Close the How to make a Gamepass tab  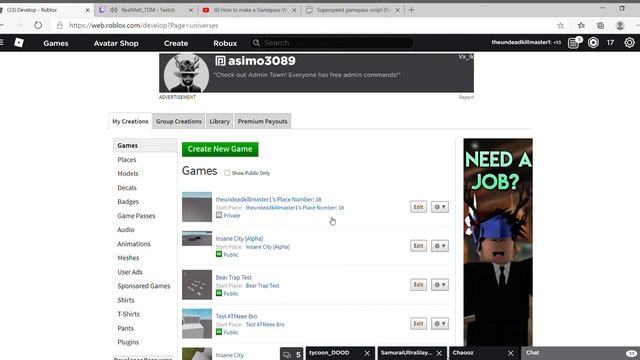294,10
